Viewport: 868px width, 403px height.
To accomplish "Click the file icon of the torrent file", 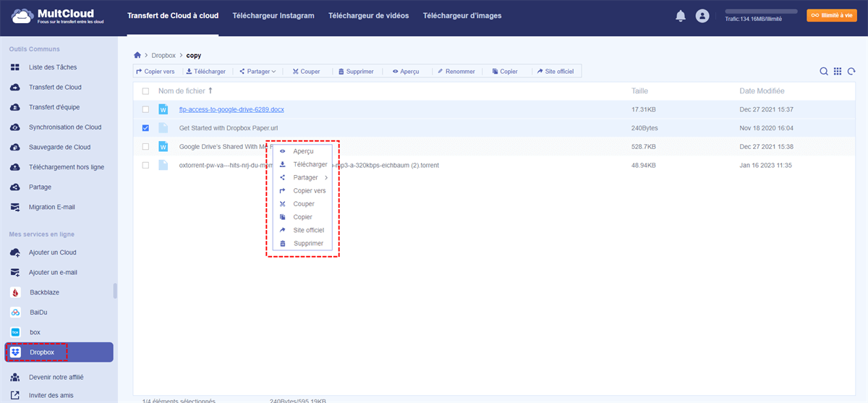I will [x=163, y=165].
